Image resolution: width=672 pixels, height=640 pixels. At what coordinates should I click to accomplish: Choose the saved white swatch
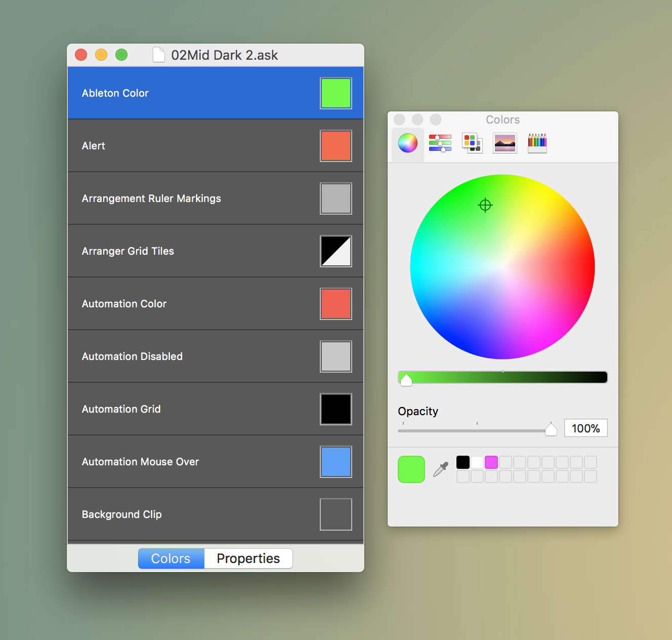[477, 462]
